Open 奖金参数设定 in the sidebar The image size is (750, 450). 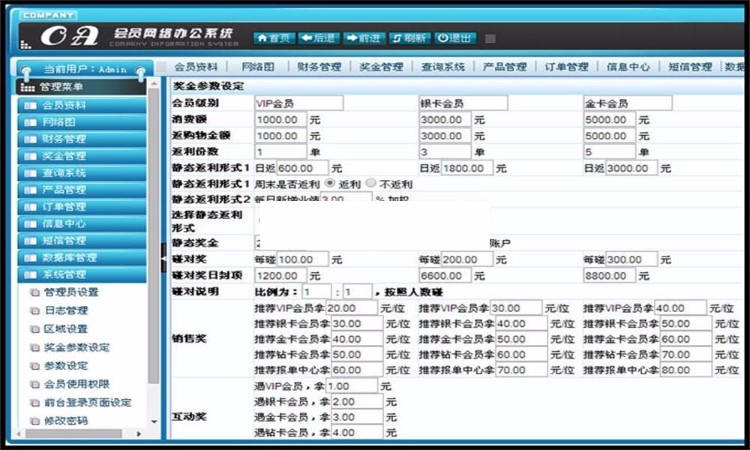point(77,347)
